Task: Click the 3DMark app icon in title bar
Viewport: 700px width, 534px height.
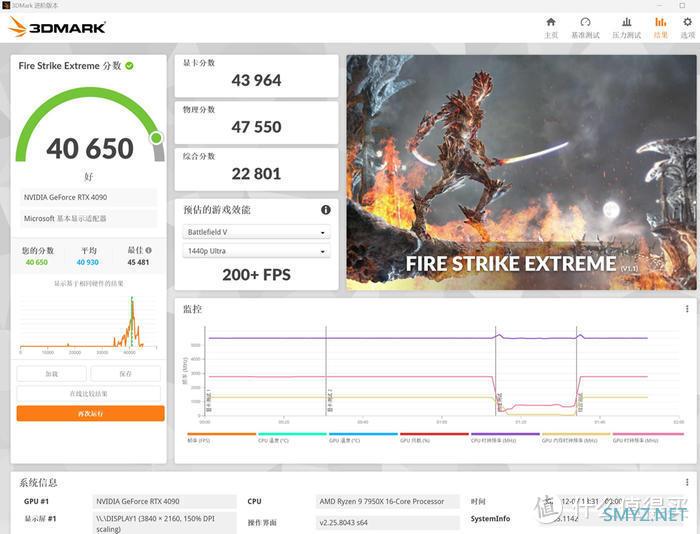Action: [x=6, y=5]
